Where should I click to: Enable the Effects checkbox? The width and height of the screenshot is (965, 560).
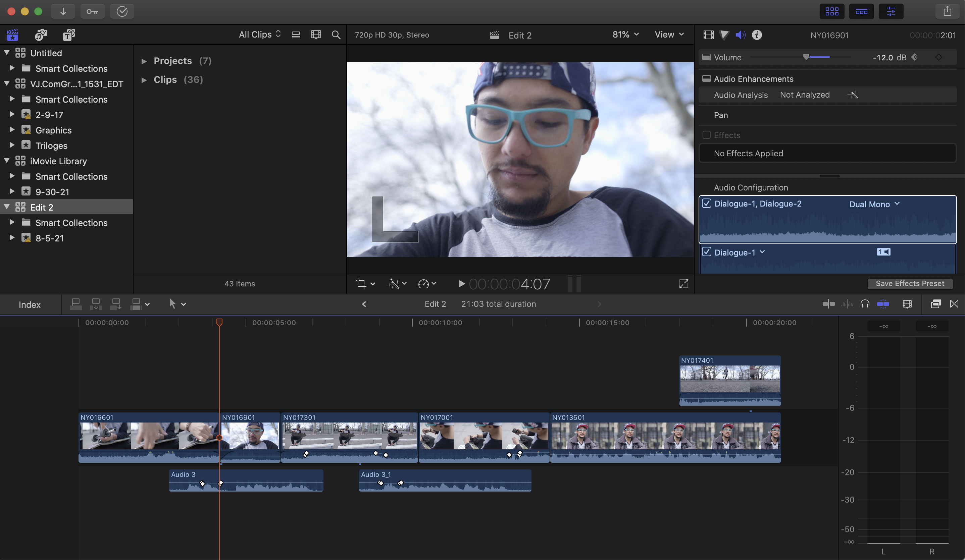(707, 135)
